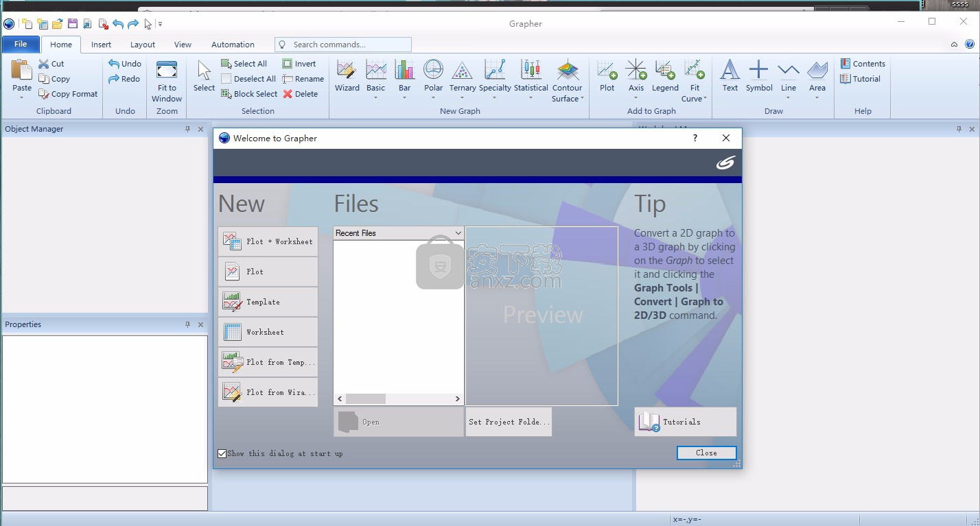Click Close button in welcome dialog

pos(706,453)
